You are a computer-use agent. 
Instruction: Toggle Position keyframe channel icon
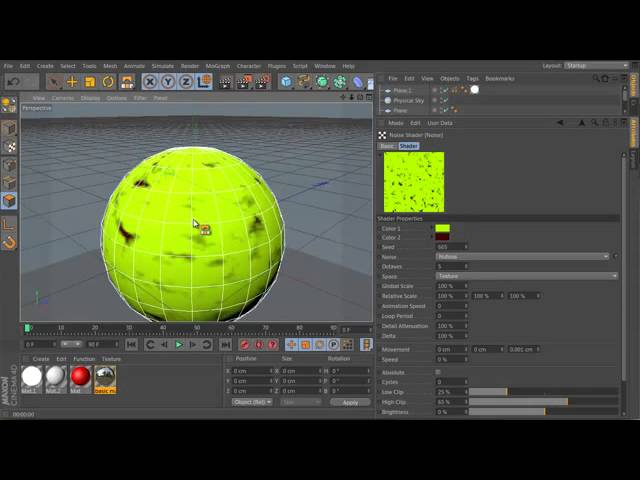291,345
